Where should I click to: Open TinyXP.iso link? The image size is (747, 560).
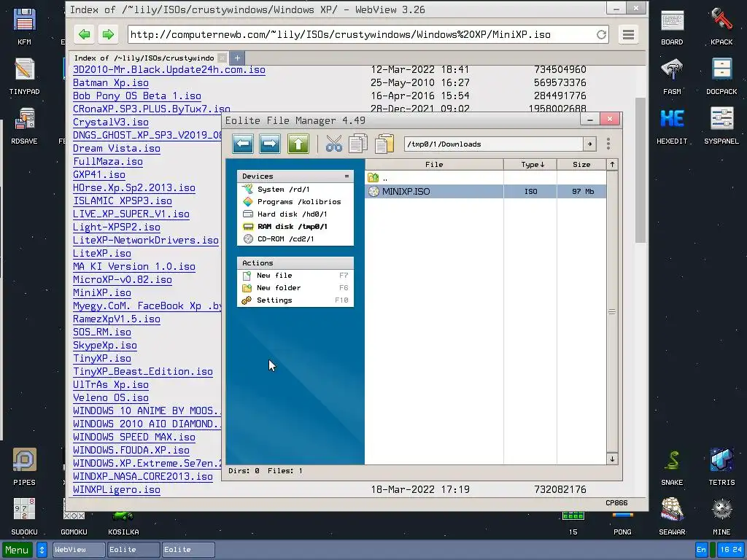102,359
